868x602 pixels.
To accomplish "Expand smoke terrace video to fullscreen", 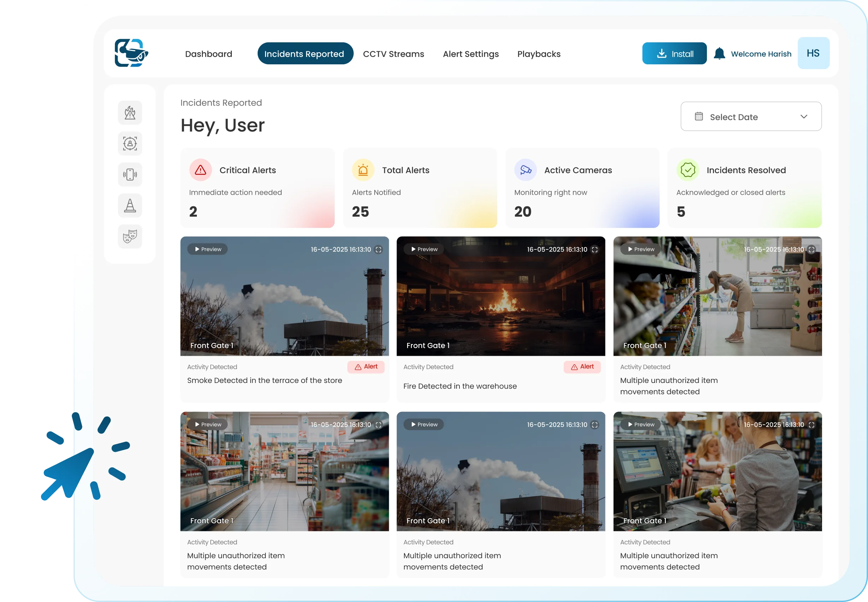I will (379, 250).
